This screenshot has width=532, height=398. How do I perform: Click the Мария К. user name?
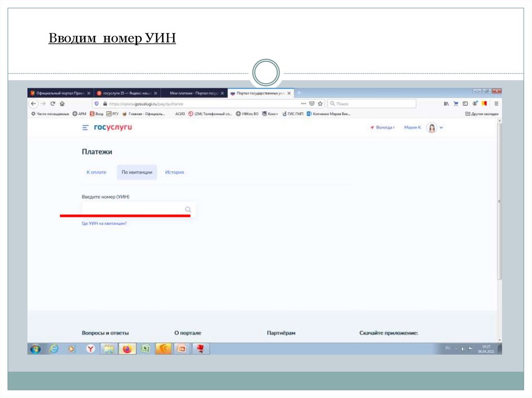click(x=413, y=128)
